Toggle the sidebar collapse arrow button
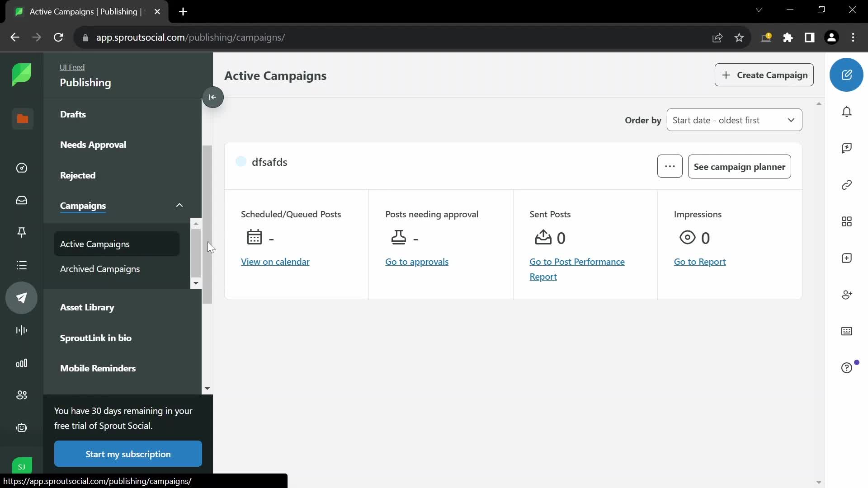This screenshot has height=488, width=868. pyautogui.click(x=213, y=97)
